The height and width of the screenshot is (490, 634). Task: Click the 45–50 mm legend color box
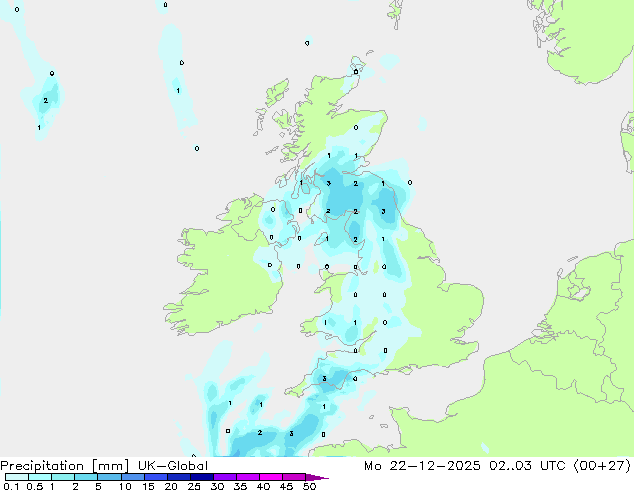(294, 477)
